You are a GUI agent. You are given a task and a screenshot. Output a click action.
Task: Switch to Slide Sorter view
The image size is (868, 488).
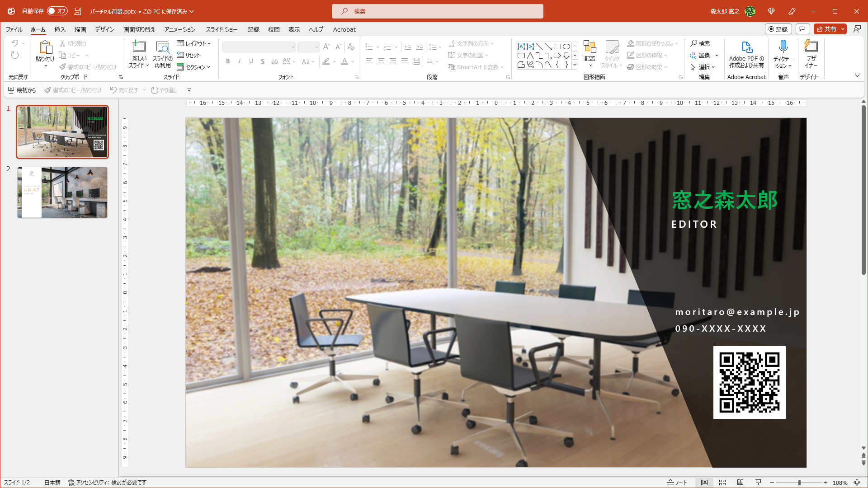[722, 483]
